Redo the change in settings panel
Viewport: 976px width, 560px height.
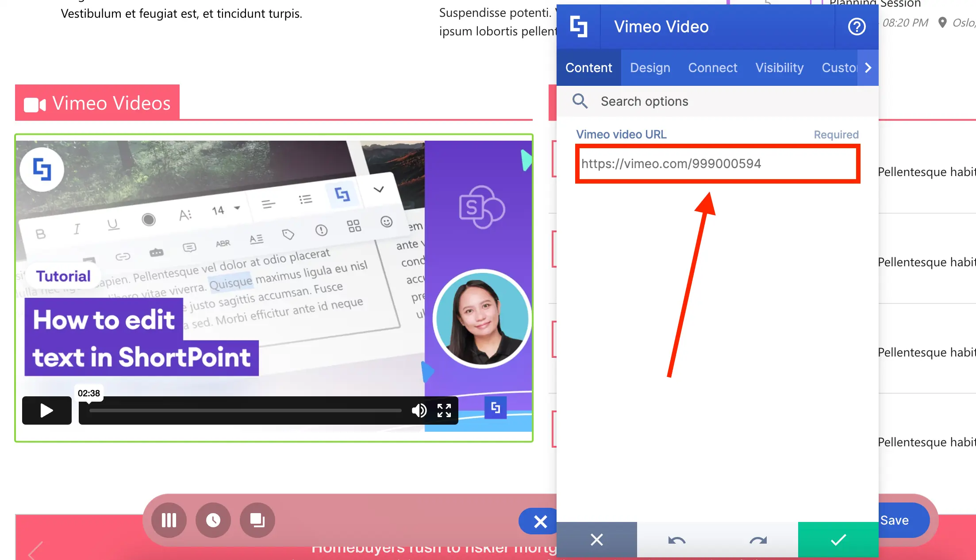(x=757, y=540)
